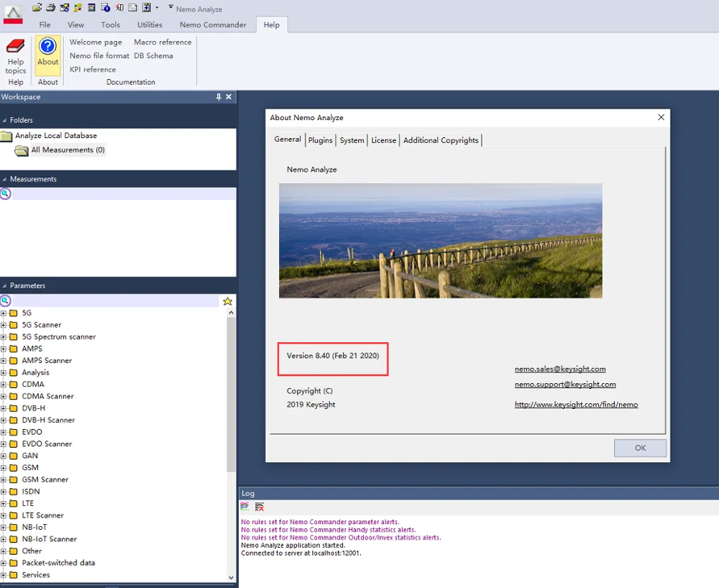Collapse the Folders section

tap(4, 120)
